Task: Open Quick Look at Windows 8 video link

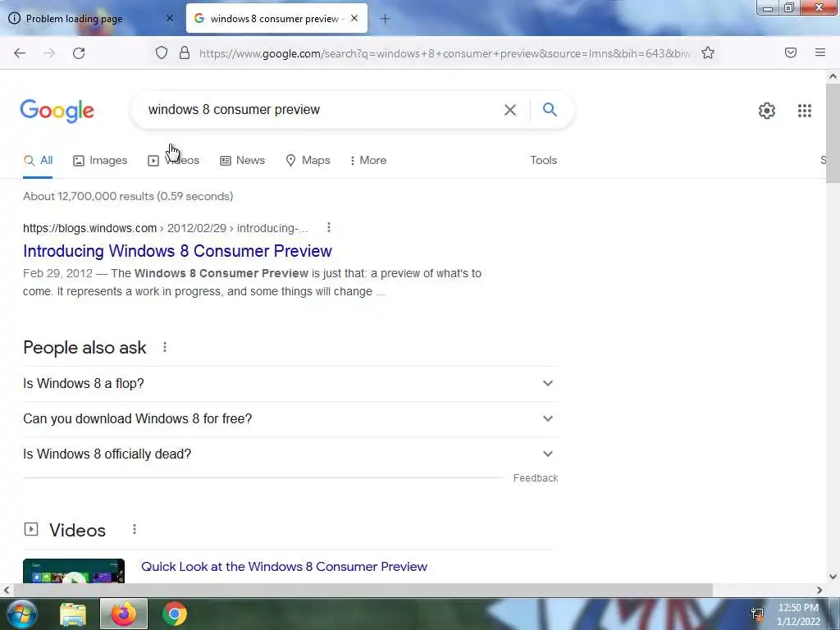Action: click(x=284, y=567)
